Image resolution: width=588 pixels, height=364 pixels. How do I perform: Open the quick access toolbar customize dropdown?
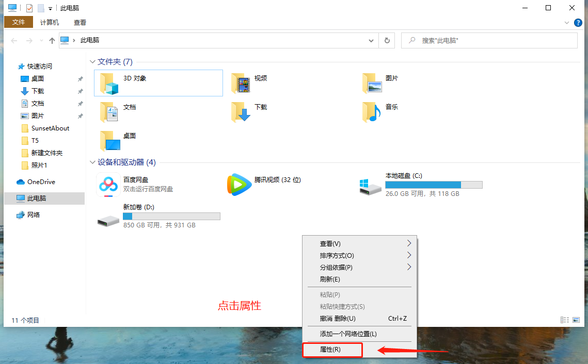[50, 8]
